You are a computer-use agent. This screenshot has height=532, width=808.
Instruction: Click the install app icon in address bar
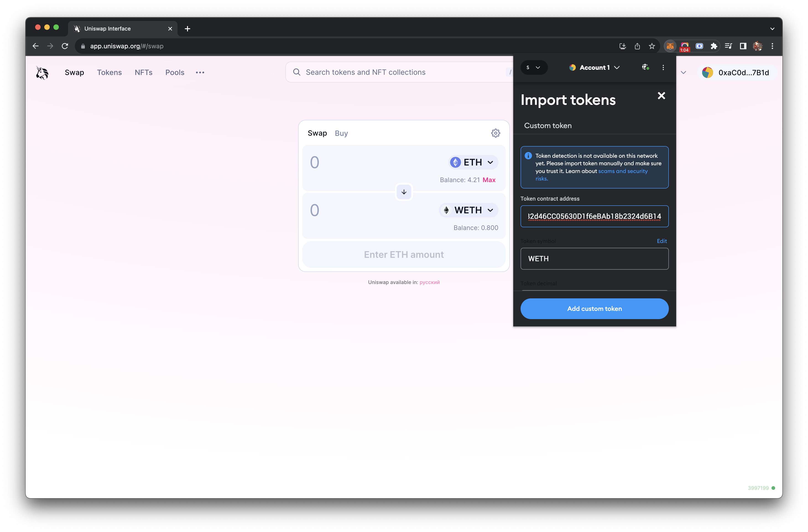click(623, 46)
